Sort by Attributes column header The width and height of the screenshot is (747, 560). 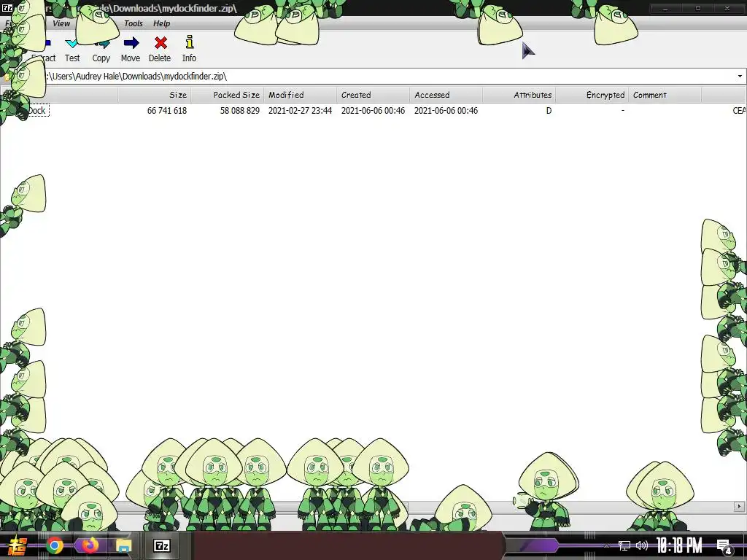[x=519, y=95]
